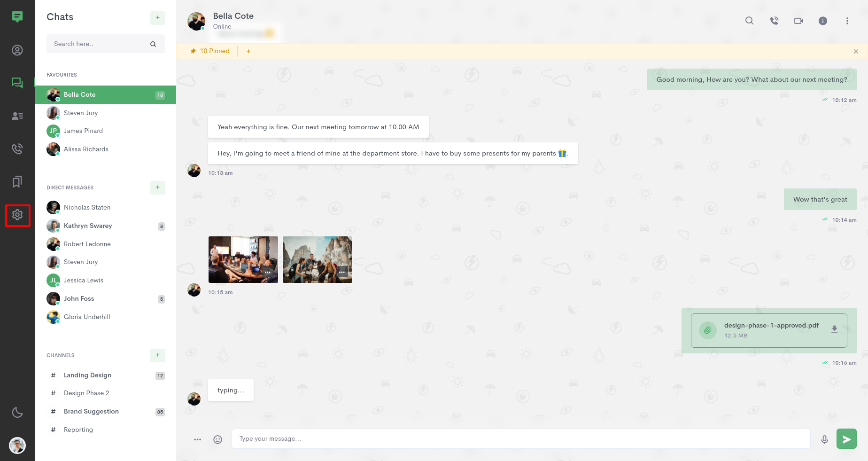Screen dimensions: 868x461
Task: Open more options on the meeting photo
Action: coord(267,272)
